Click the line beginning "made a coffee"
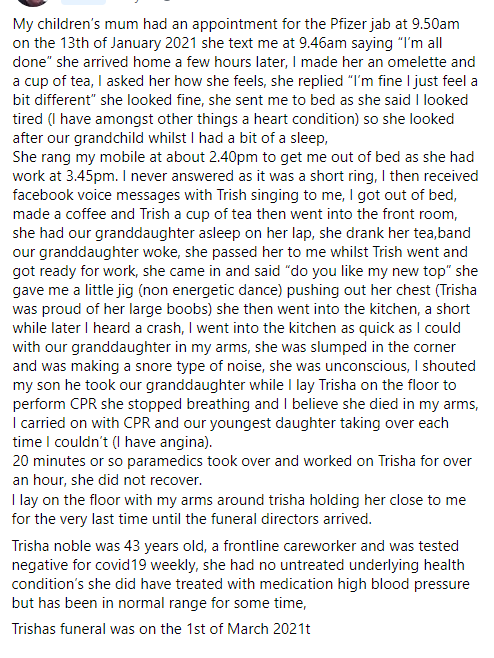Viewport: 494px width, 658px height. point(235,214)
